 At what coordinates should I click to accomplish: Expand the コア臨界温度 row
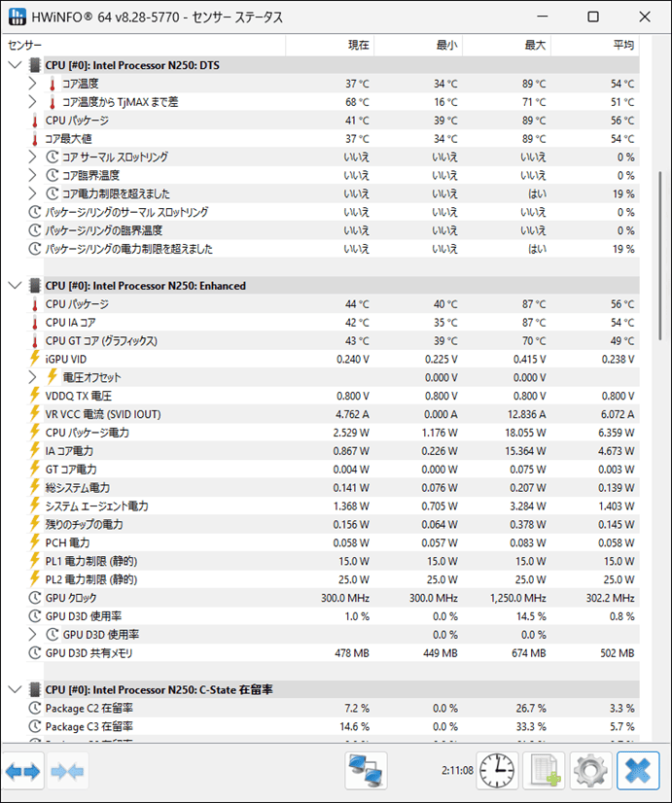tap(32, 176)
